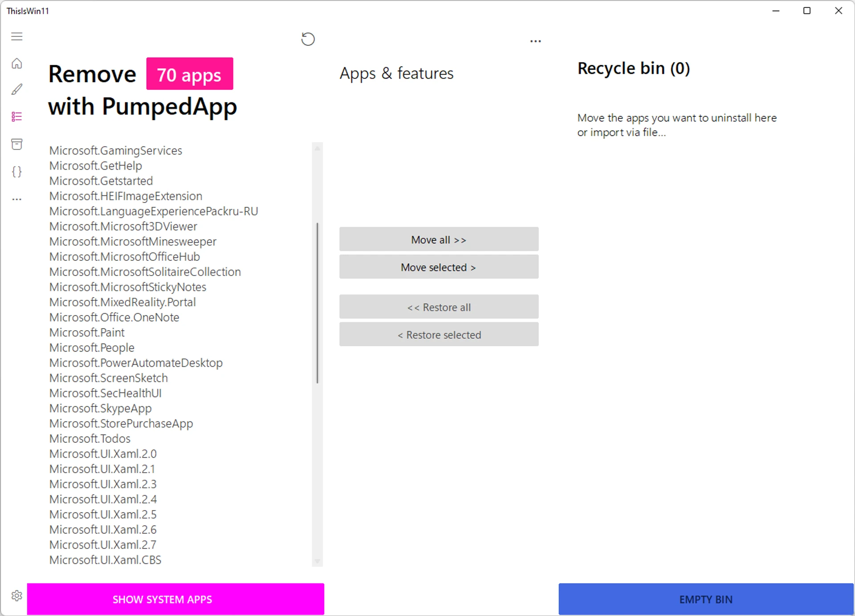Select Microsoft.LanguageExperiencePackru-RU entry

coord(154,211)
